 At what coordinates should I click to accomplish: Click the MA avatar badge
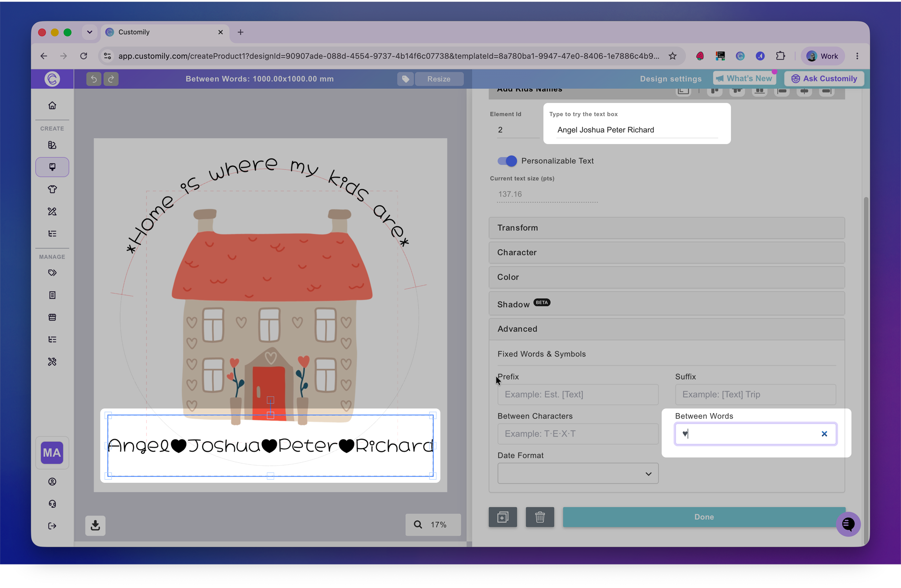(52, 453)
